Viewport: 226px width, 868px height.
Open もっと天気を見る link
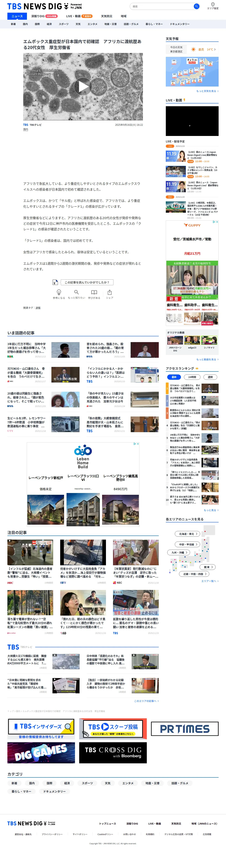[207, 91]
